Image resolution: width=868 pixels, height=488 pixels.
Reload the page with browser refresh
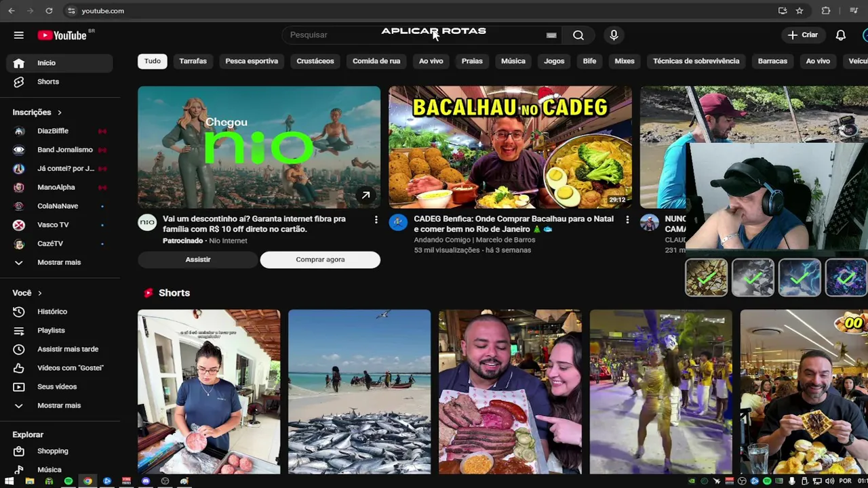(x=49, y=11)
